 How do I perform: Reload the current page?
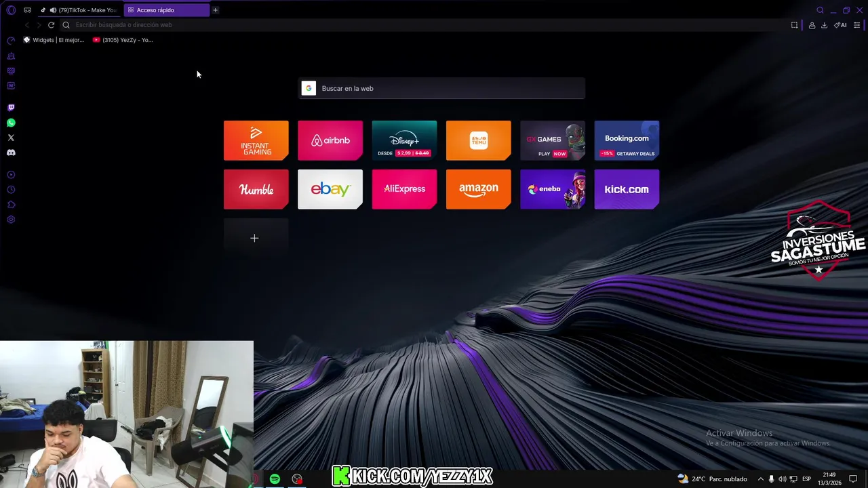coord(51,25)
